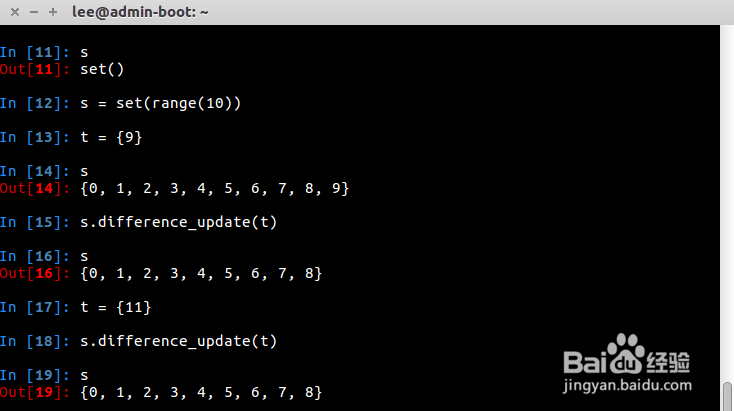734x411 pixels.
Task: Click the window title lee@admin-boot
Action: tap(140, 12)
